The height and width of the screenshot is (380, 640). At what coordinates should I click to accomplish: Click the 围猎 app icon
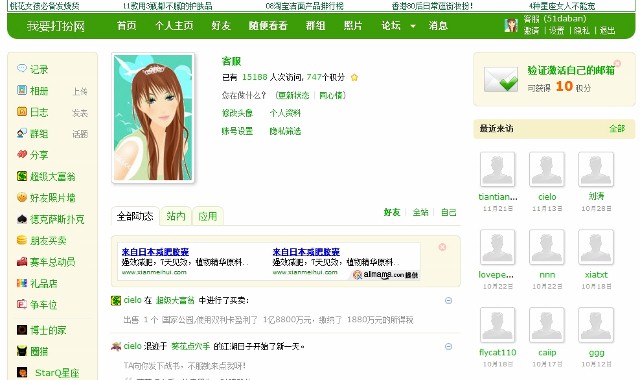point(22,351)
